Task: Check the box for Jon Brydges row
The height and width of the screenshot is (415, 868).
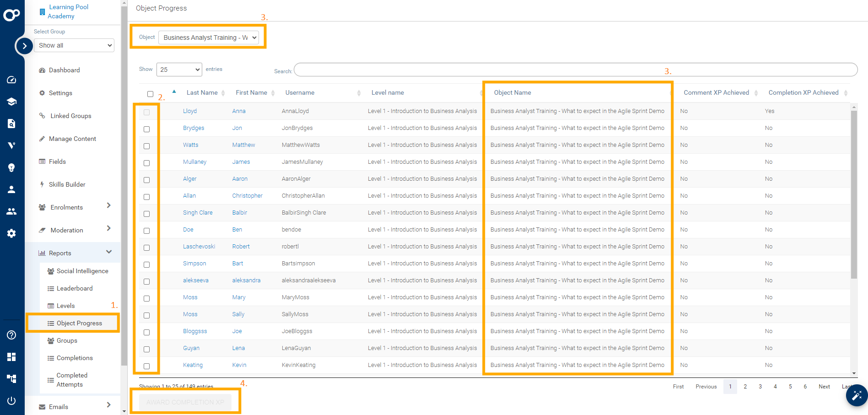Action: tap(146, 129)
